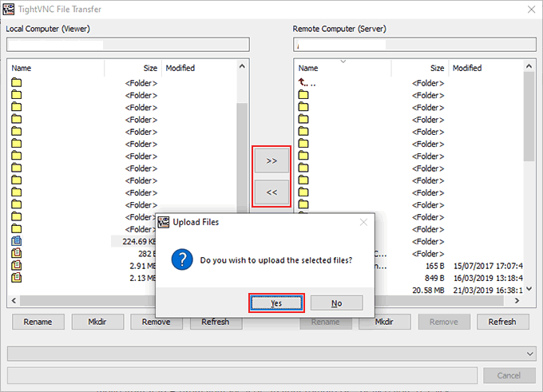Screen dimensions: 543x392
Task: Confirm upload by clicking Yes
Action: pyautogui.click(x=276, y=303)
